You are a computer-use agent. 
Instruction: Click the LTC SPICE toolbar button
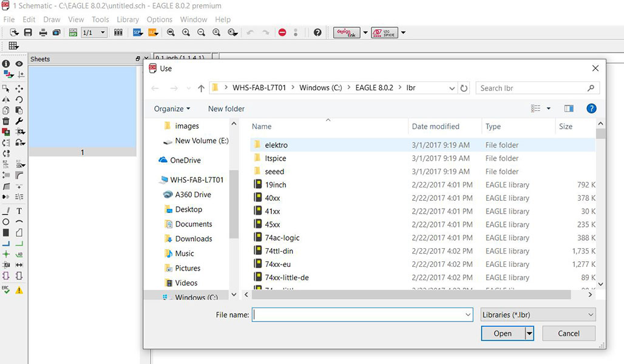tap(384, 33)
